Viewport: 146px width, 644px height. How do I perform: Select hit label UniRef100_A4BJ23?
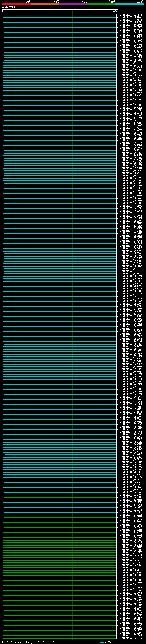point(131,289)
